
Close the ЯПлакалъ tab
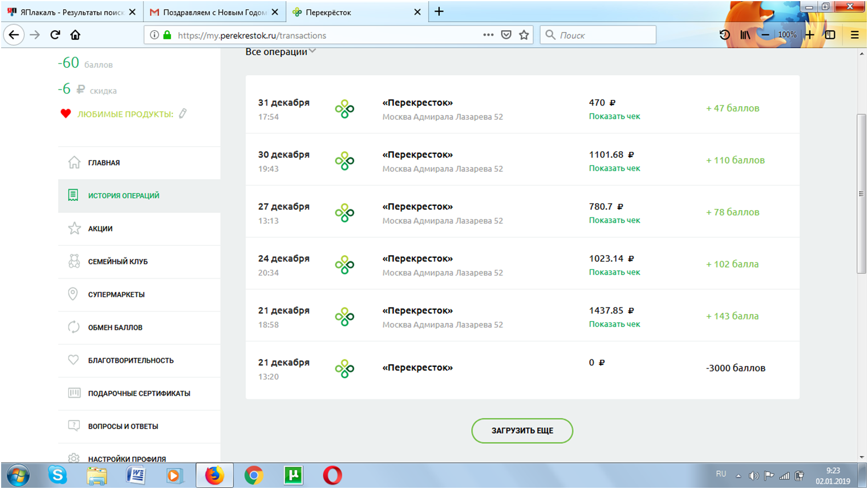pos(132,12)
